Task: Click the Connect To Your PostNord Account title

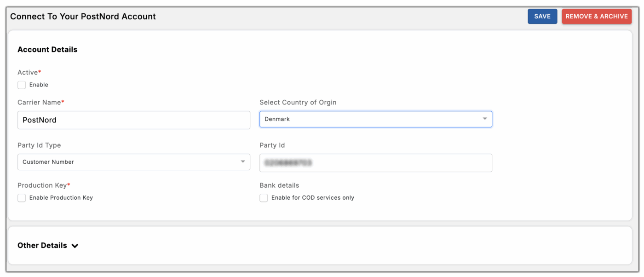Action: (x=83, y=17)
